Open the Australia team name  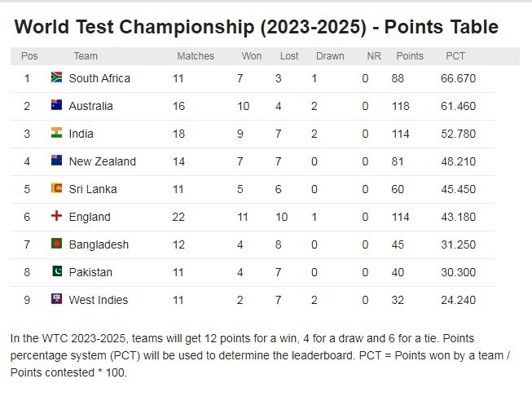pos(90,106)
